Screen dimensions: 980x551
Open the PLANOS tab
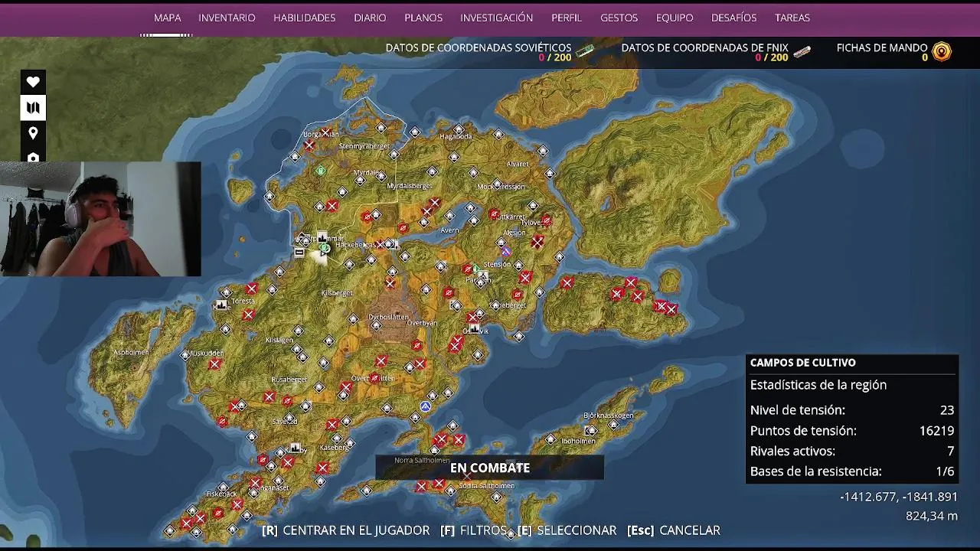(423, 18)
